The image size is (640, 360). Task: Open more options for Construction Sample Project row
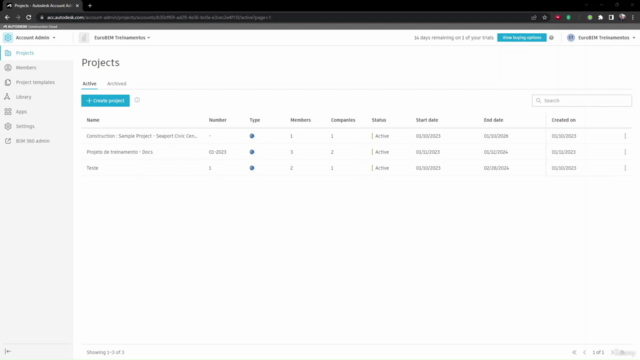coord(625,136)
